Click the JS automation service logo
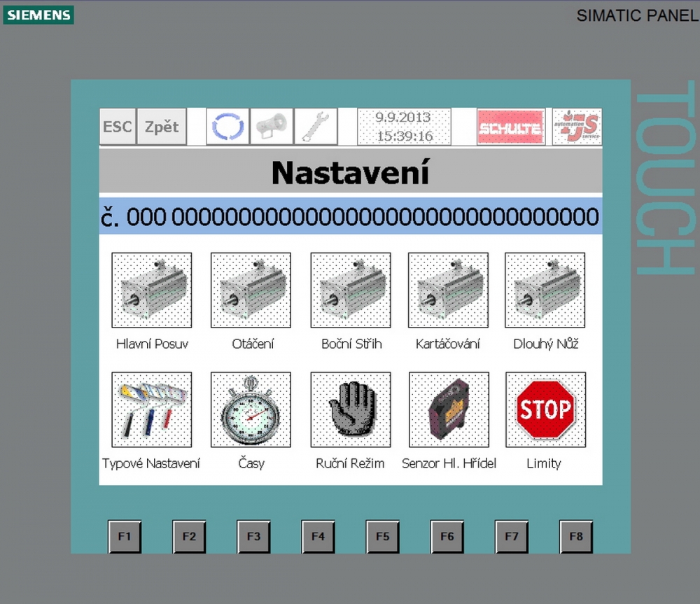 pyautogui.click(x=577, y=127)
